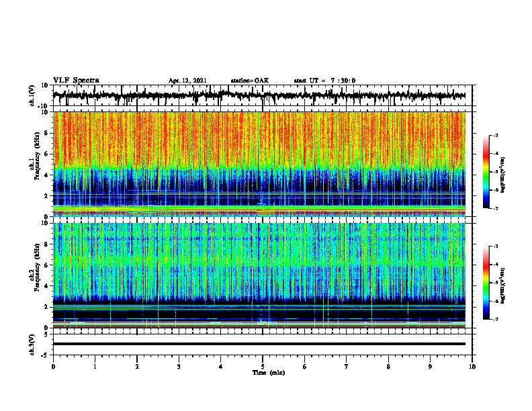The width and height of the screenshot is (532, 411).
Task: Click the time axis tick label "2"
Action: pyautogui.click(x=137, y=367)
